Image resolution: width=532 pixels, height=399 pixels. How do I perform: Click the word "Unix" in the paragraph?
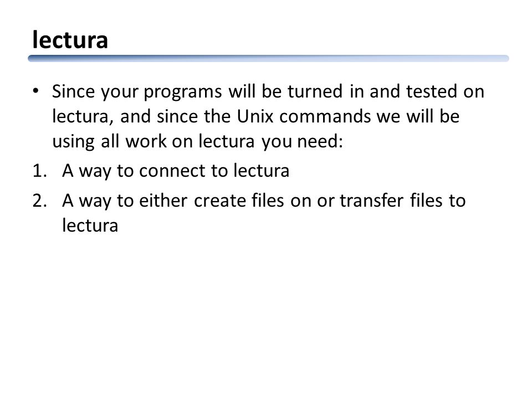[x=255, y=116]
